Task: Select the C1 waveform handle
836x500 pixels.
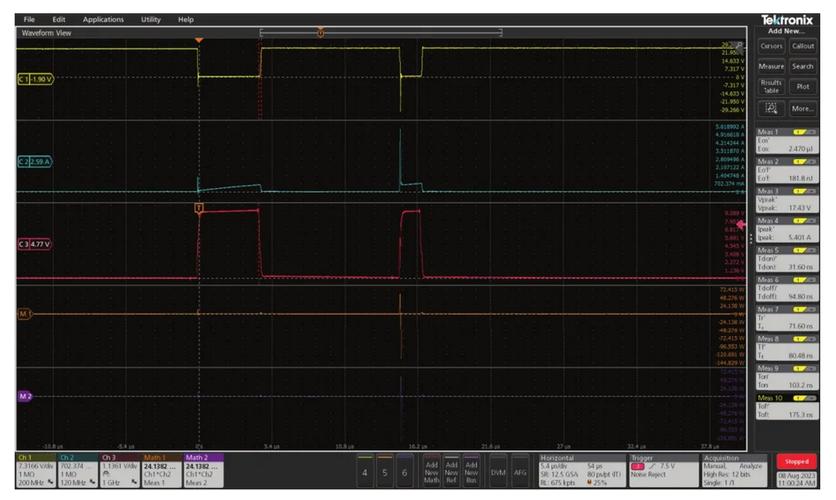Action: (35, 79)
